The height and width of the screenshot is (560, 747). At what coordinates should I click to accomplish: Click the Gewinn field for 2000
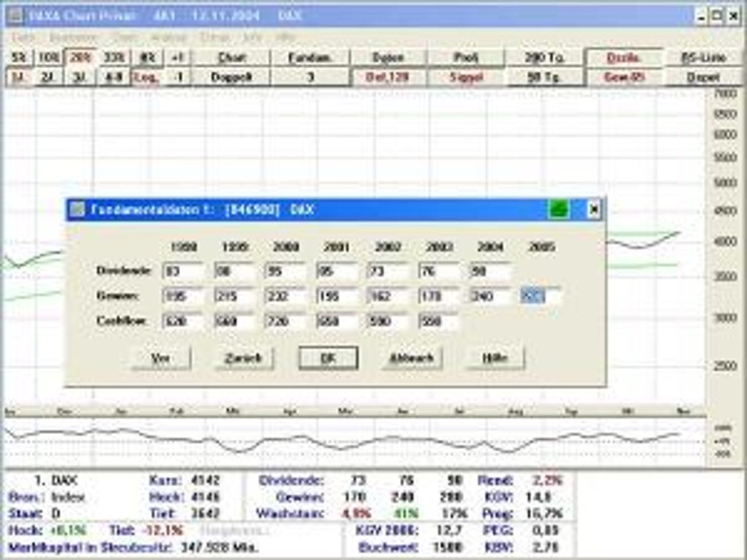click(286, 296)
